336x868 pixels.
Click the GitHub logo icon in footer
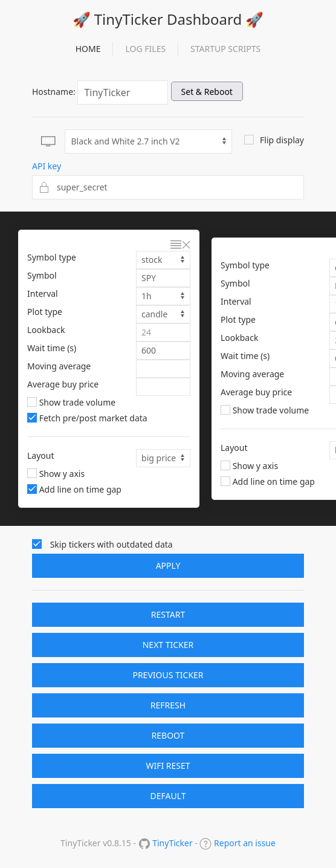(144, 843)
